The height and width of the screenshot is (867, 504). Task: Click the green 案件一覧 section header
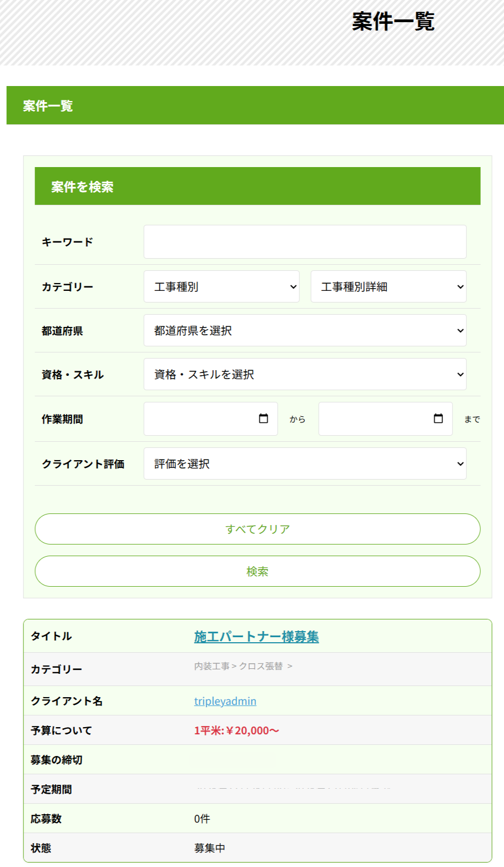[255, 105]
